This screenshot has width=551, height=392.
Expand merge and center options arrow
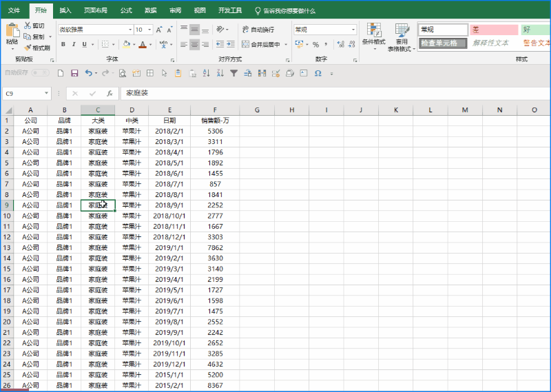point(286,45)
